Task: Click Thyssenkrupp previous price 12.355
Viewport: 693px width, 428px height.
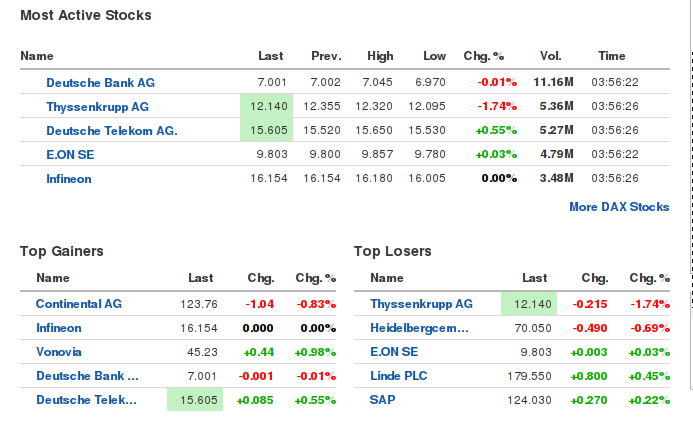Action: tap(322, 106)
